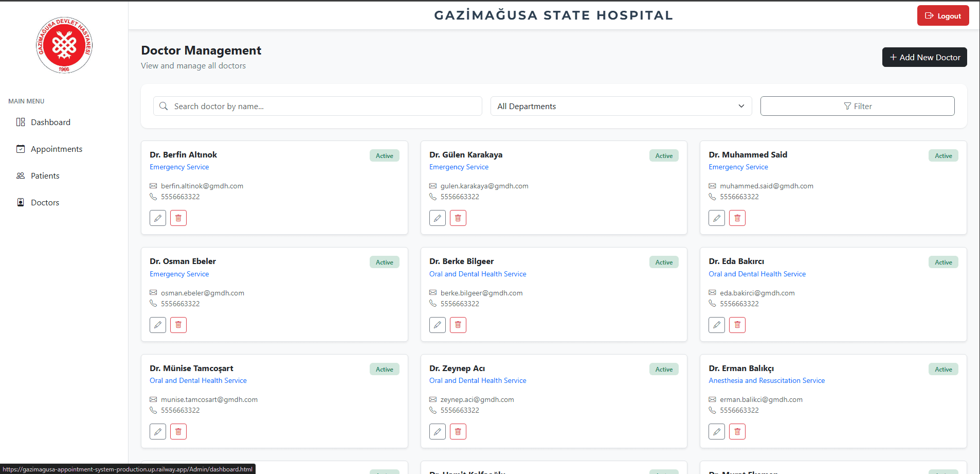Click edit pencil for Dr. Muhammed Said

[x=717, y=218]
